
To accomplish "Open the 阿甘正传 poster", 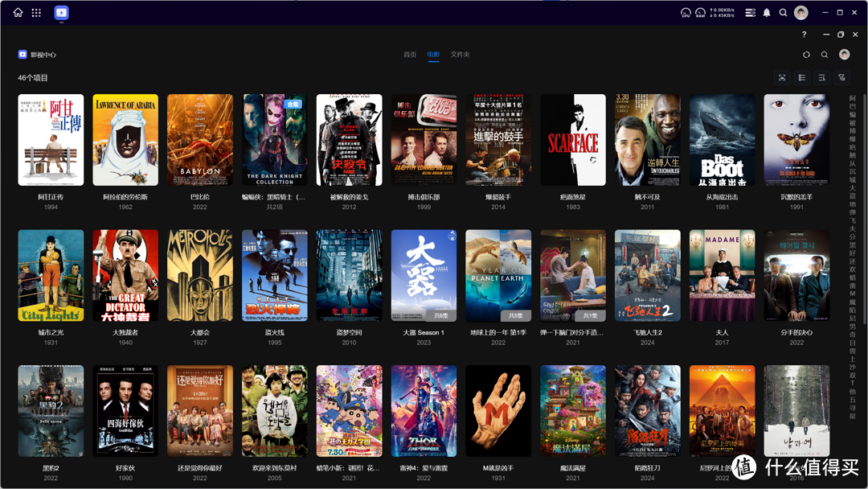I will 51,140.
